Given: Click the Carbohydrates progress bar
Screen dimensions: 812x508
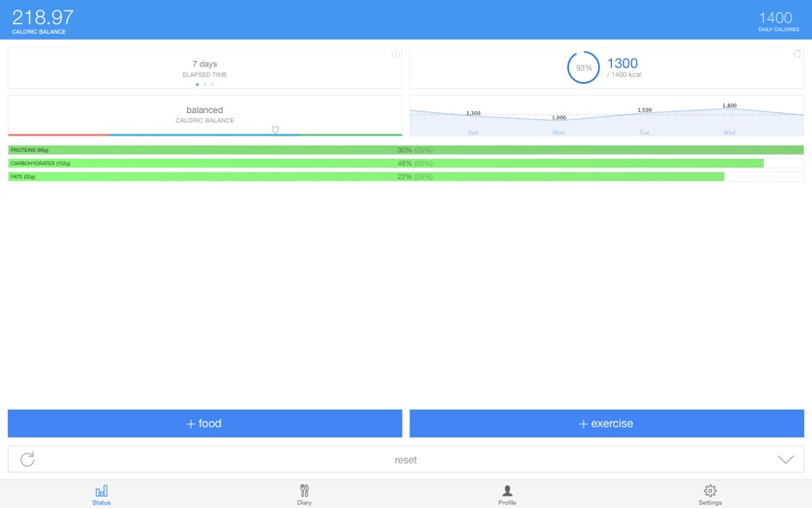Looking at the screenshot, I should pyautogui.click(x=405, y=163).
